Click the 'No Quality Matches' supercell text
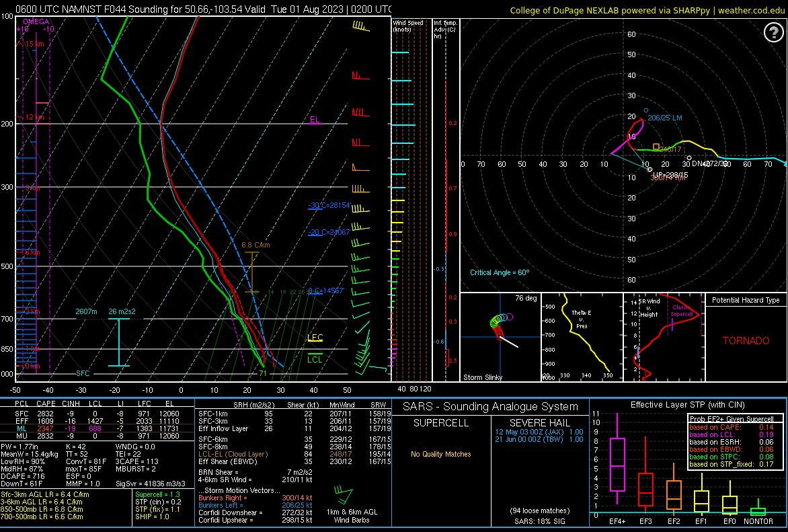 (441, 454)
